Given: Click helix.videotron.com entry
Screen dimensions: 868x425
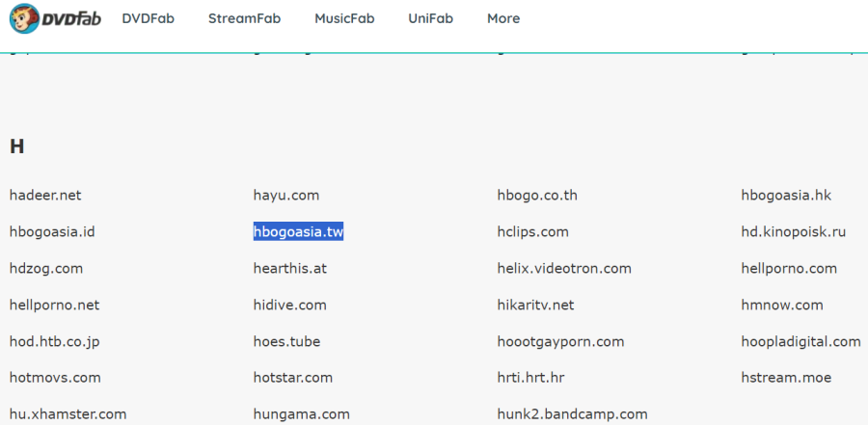Looking at the screenshot, I should click(564, 268).
